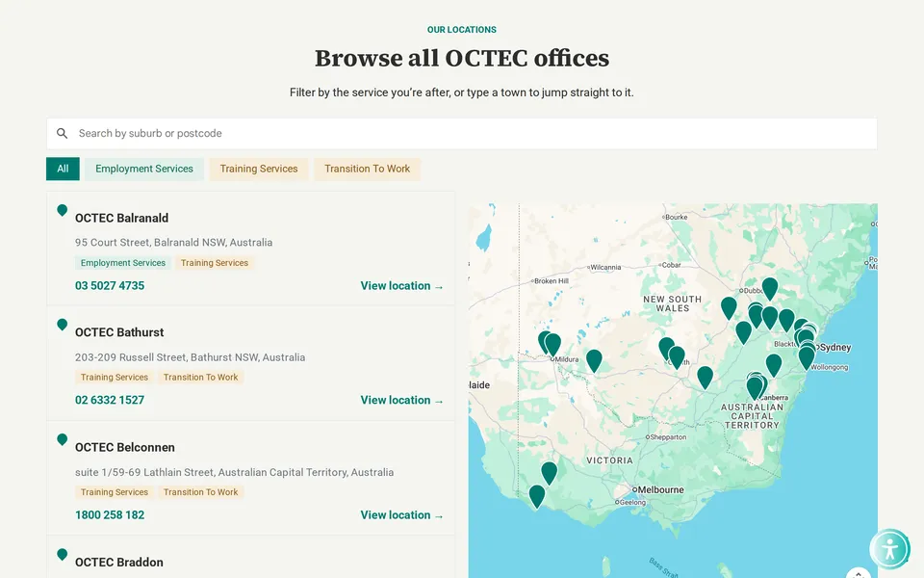This screenshot has width=924, height=578.
Task: Filter by Transition To Work
Action: [367, 169]
